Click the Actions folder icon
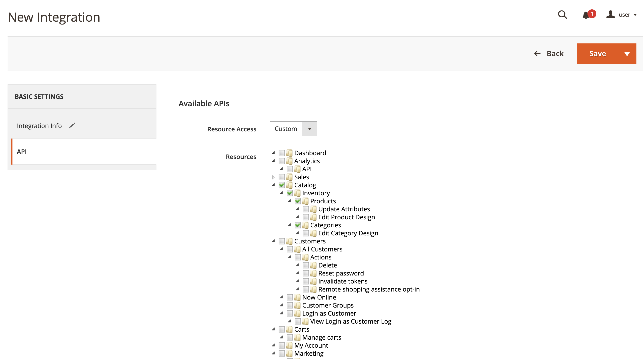Viewport: 644px width, 359px height. coord(305,257)
